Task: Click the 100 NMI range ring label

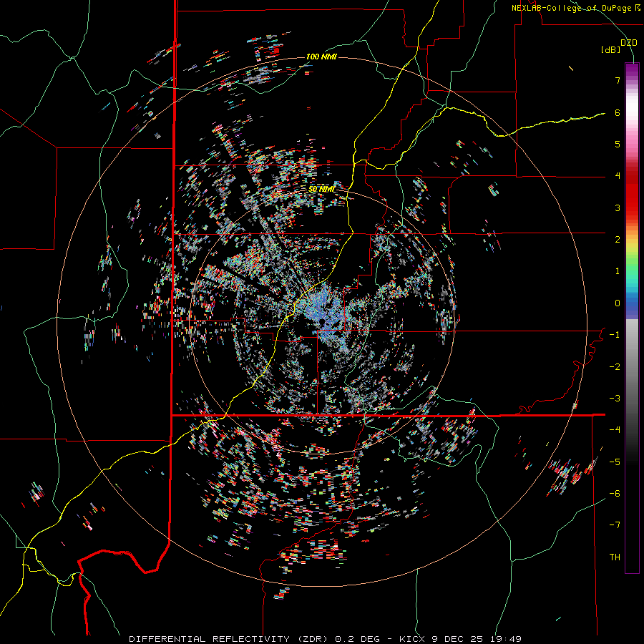Action: (x=321, y=57)
